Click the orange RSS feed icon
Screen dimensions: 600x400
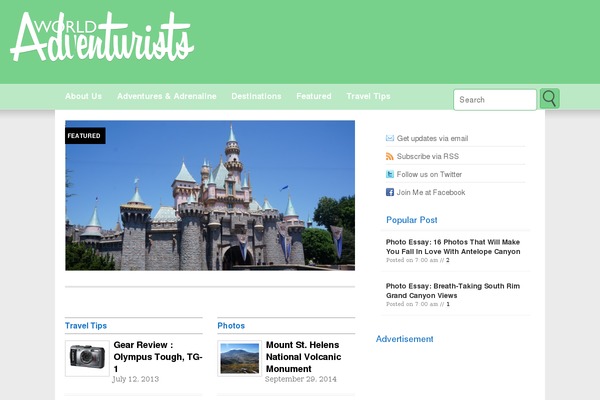tap(390, 156)
